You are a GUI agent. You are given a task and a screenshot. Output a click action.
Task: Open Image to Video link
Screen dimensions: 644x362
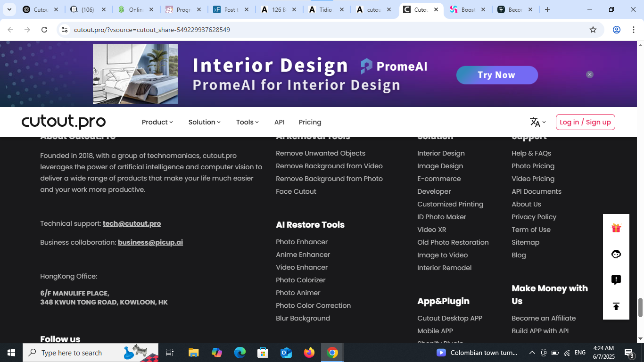click(442, 255)
